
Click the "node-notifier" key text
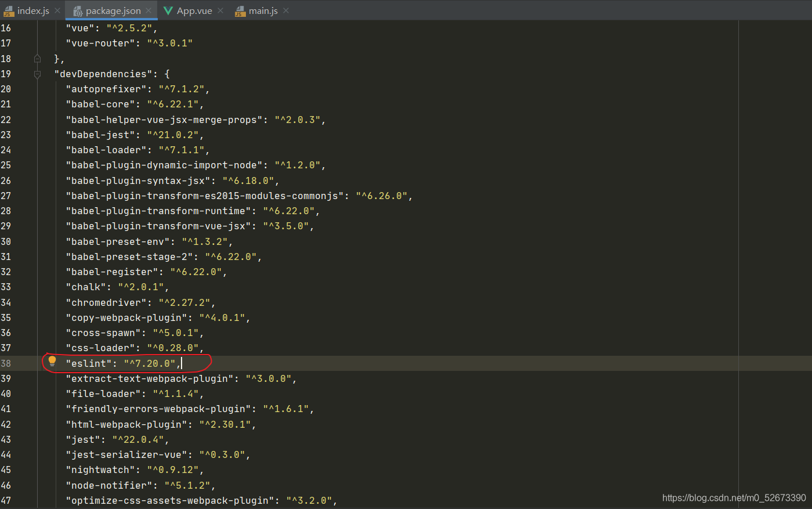tap(109, 485)
